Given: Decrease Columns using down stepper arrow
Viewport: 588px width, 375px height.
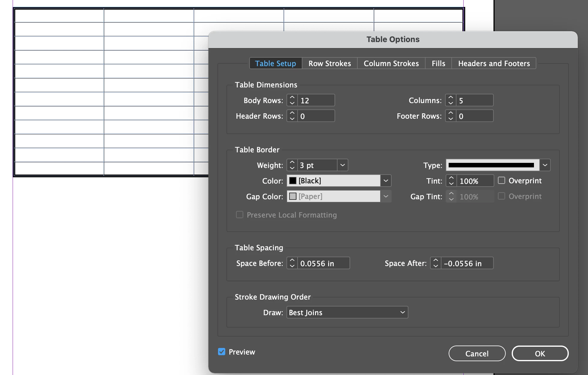Looking at the screenshot, I should (450, 103).
